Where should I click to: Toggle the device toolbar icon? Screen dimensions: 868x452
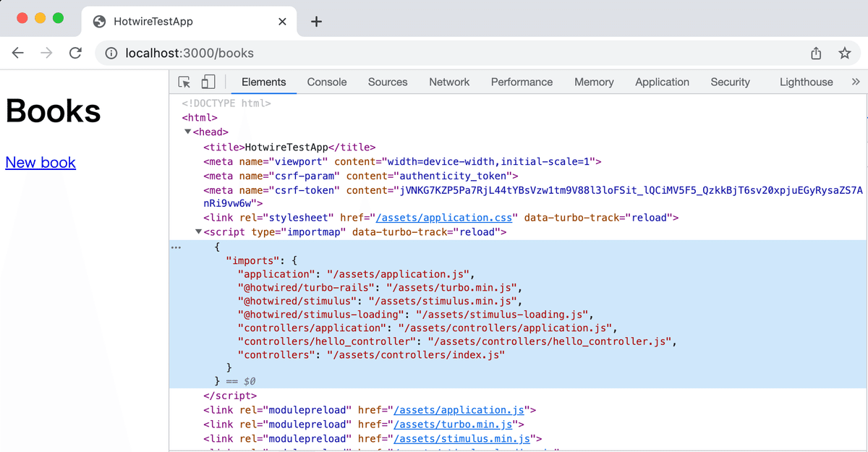click(x=208, y=82)
